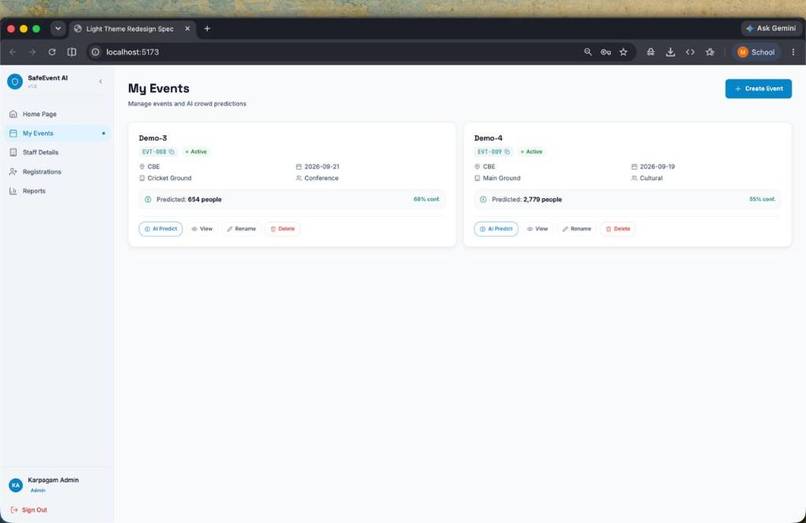The height and width of the screenshot is (523, 806).
Task: Click the Active status badge on Demo-3
Action: point(196,152)
